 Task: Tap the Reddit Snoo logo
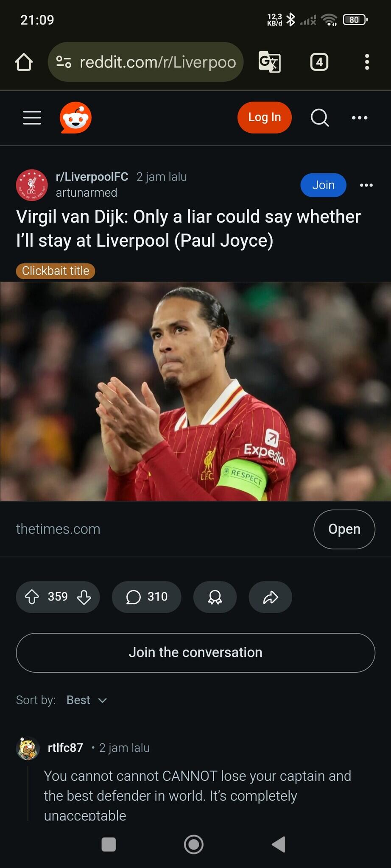point(75,118)
